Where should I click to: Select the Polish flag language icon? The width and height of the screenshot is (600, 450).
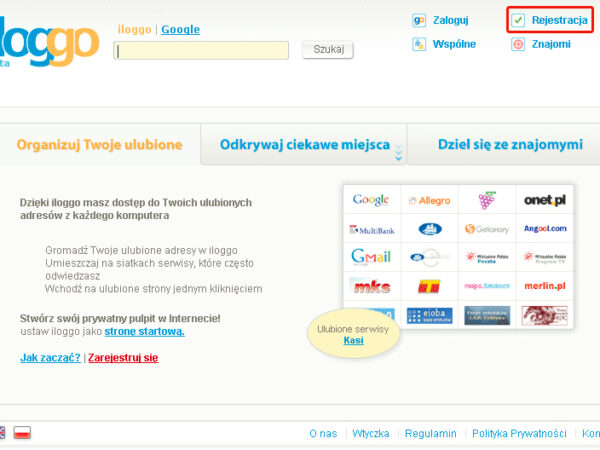(x=21, y=433)
